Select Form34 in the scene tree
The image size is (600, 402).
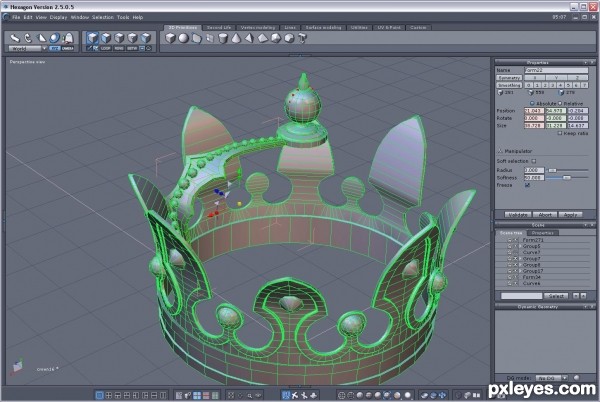(x=532, y=277)
